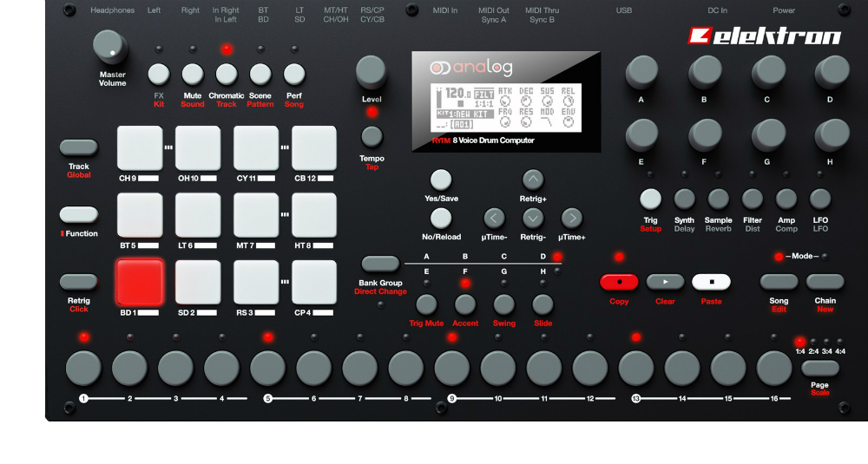Hit the RS 3 pad
Image resolution: width=868 pixels, height=464 pixels.
(x=256, y=282)
